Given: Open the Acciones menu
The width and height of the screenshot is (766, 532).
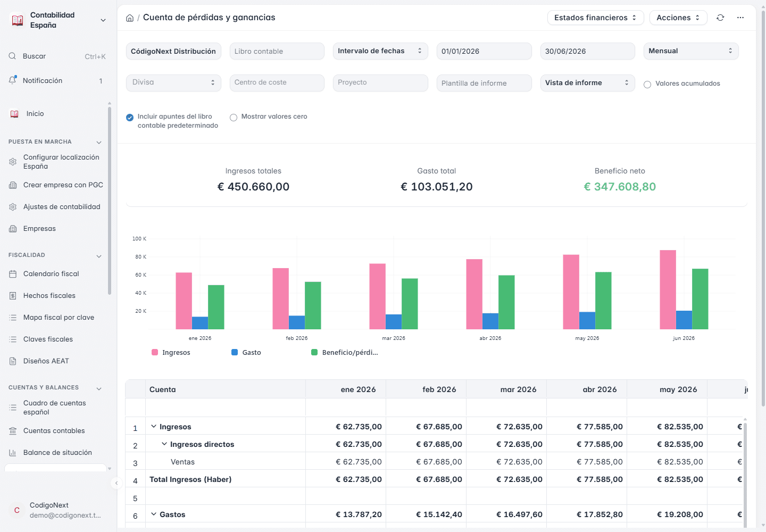Looking at the screenshot, I should point(678,18).
